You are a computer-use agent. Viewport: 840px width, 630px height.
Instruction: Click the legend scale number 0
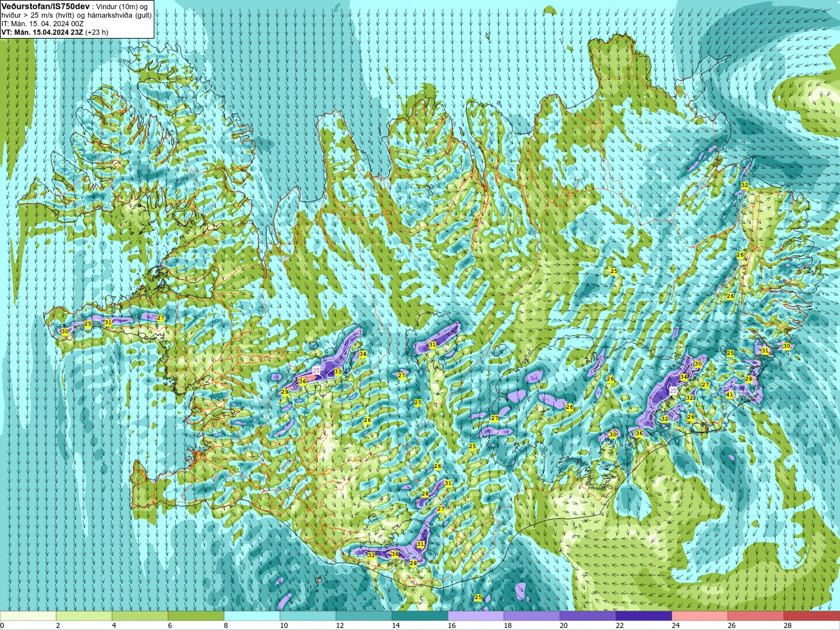3,625
